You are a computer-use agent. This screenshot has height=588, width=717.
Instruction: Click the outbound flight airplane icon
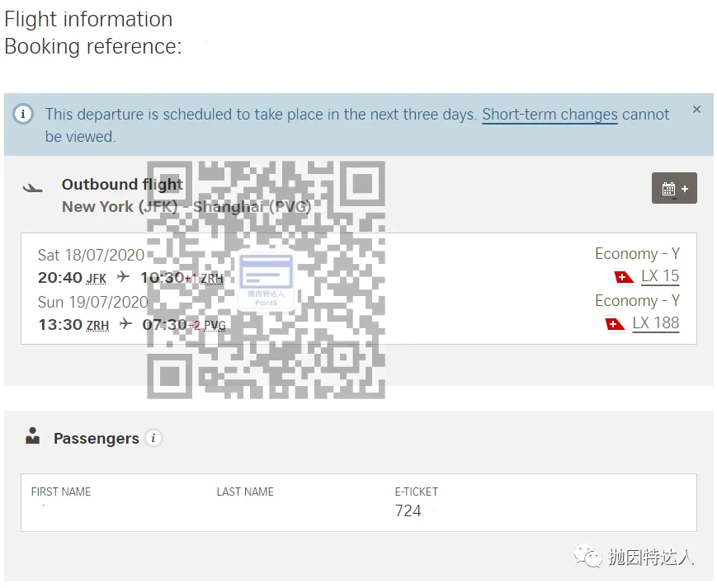click(32, 187)
